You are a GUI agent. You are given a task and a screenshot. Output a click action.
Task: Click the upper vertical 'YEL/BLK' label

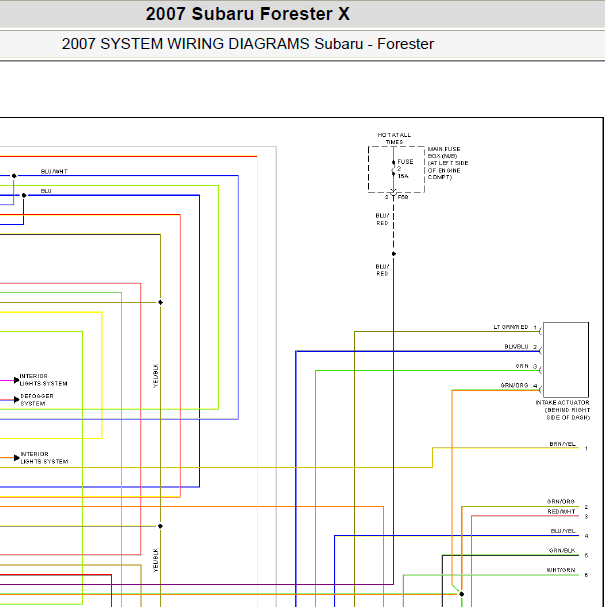click(x=156, y=375)
